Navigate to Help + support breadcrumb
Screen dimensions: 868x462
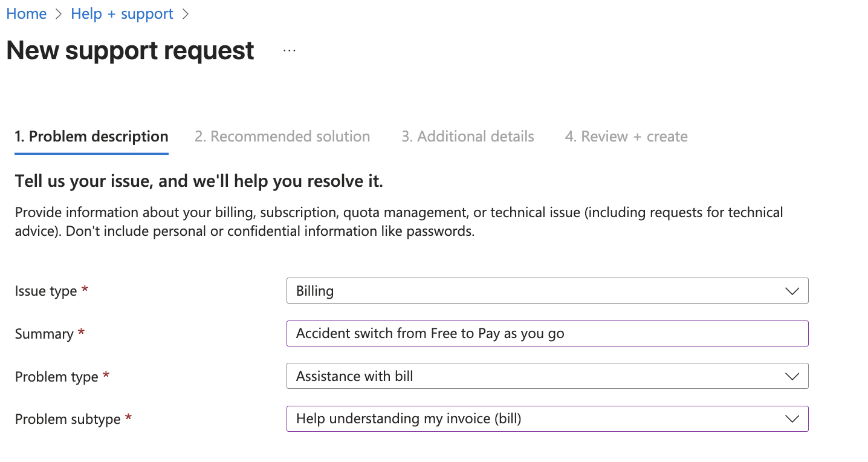pyautogui.click(x=121, y=14)
